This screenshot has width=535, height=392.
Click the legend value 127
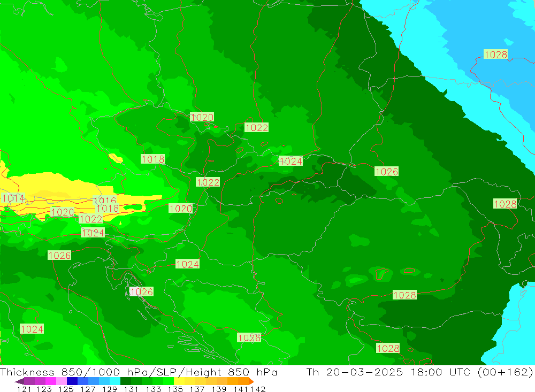click(87, 389)
